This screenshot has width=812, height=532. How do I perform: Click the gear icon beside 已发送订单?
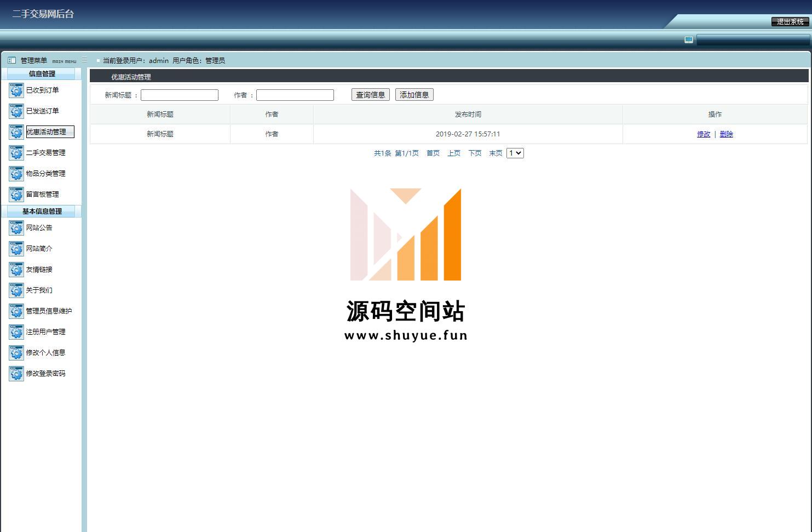pos(16,111)
